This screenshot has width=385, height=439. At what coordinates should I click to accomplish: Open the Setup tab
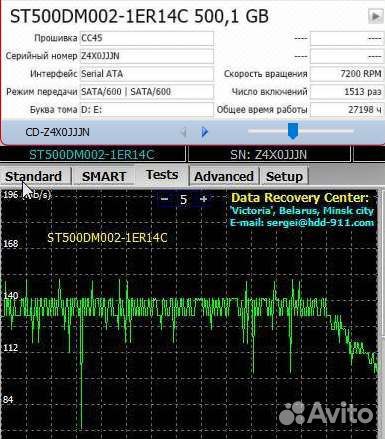[284, 176]
